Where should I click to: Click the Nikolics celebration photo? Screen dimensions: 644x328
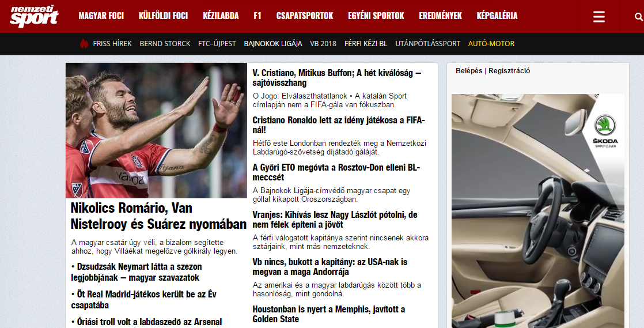point(156,130)
